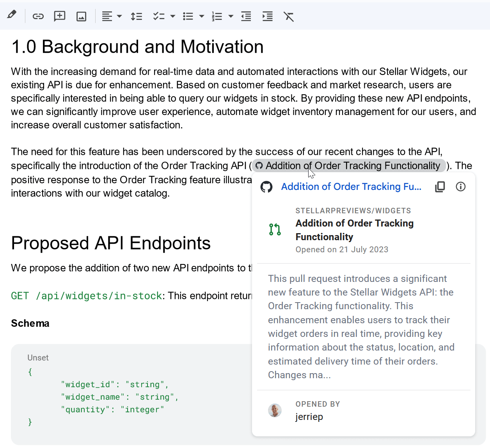Screen dimensions: 490x448
Task: Insert a link
Action: tap(38, 16)
